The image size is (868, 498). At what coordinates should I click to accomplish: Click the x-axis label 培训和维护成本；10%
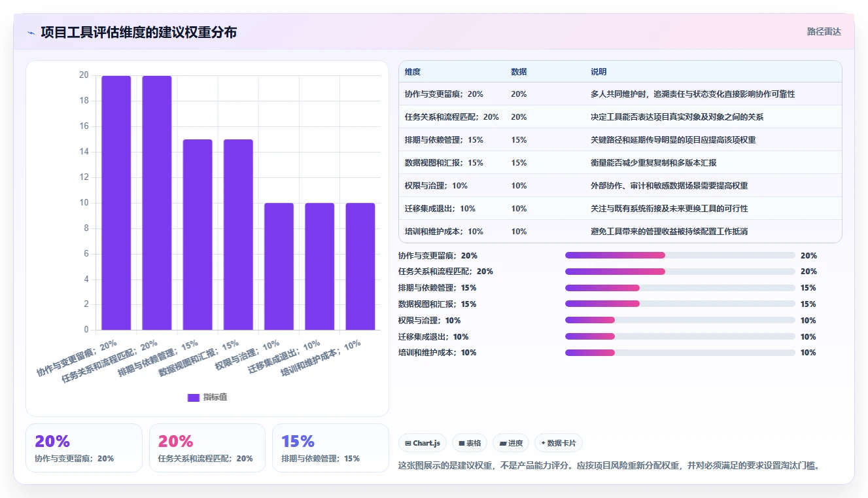tap(319, 357)
